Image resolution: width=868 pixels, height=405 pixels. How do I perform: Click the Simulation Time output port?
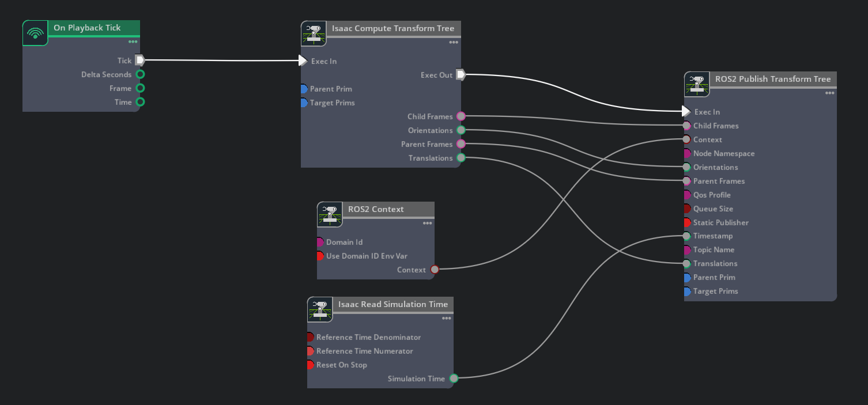coord(454,378)
